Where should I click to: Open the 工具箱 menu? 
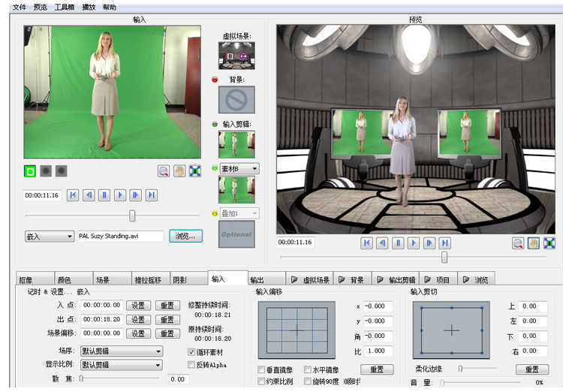(x=65, y=7)
